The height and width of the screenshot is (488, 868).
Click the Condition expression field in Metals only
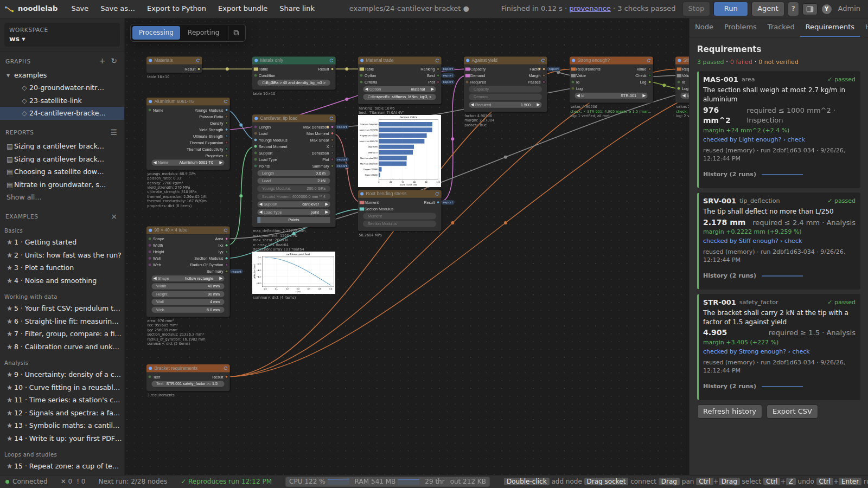click(x=293, y=83)
